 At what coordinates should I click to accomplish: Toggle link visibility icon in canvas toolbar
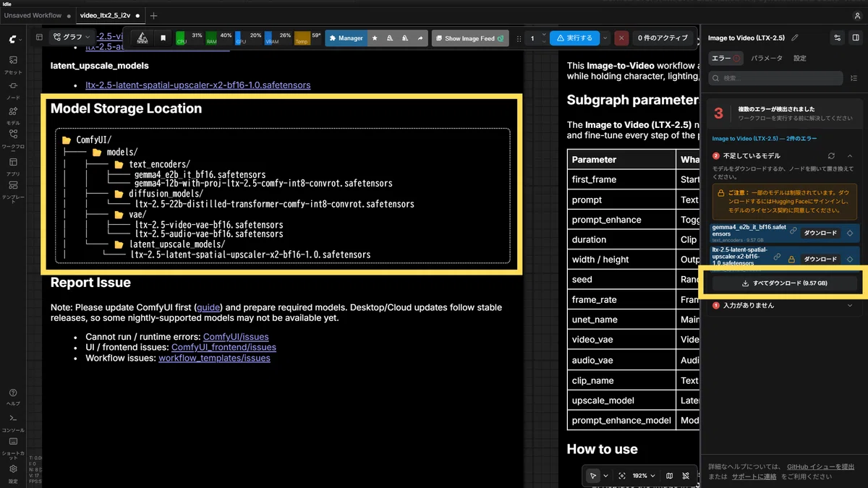coord(686,476)
